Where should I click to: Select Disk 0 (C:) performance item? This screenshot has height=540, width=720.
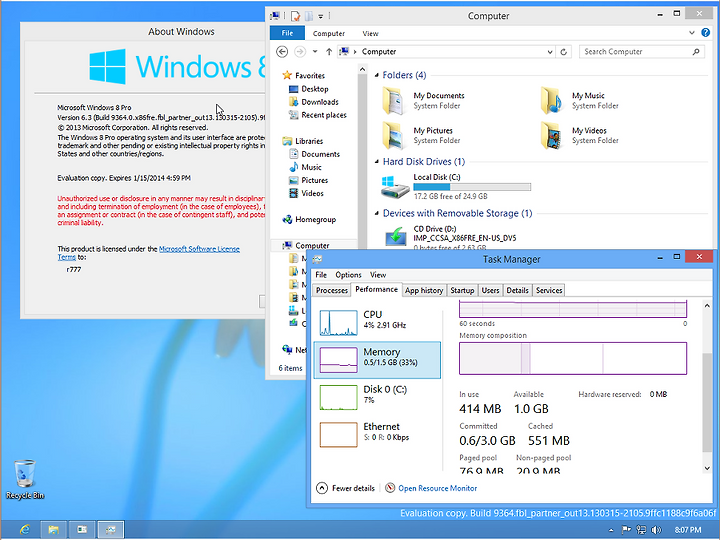click(x=377, y=397)
